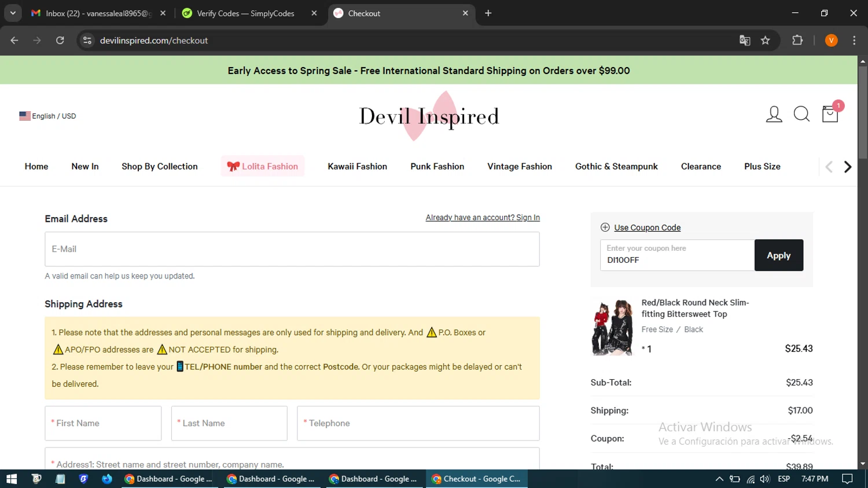Click the translate page icon

point(745,41)
